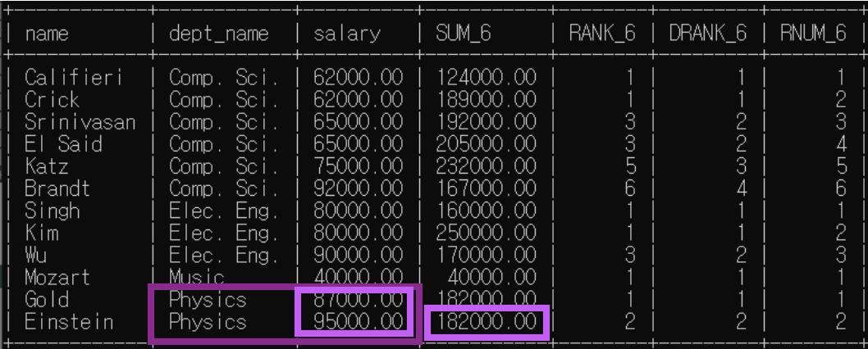868x349 pixels.
Task: Click 'Music' department cell
Action: (x=197, y=277)
